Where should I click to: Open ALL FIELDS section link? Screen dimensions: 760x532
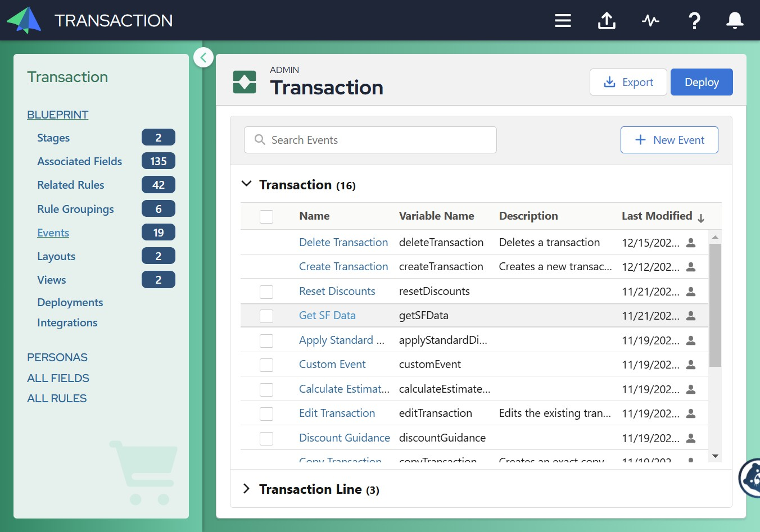58,378
